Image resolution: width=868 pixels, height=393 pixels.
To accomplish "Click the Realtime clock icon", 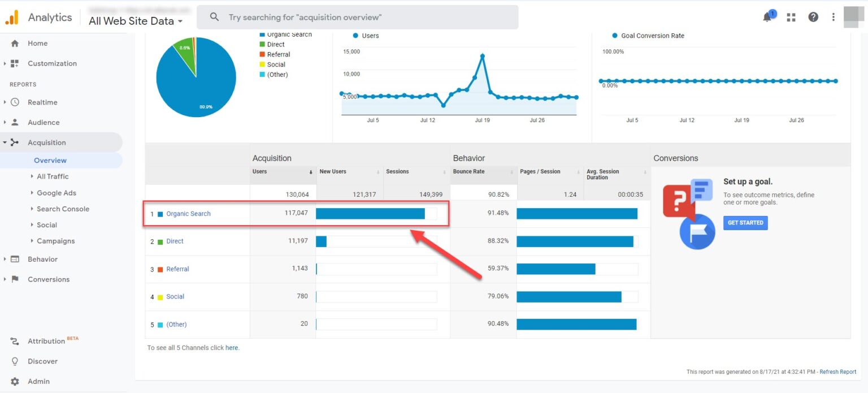I will [x=15, y=102].
